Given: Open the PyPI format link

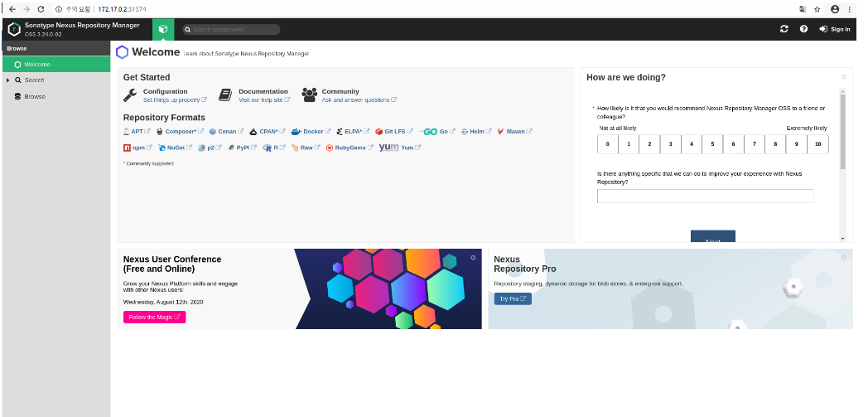Looking at the screenshot, I should [243, 148].
